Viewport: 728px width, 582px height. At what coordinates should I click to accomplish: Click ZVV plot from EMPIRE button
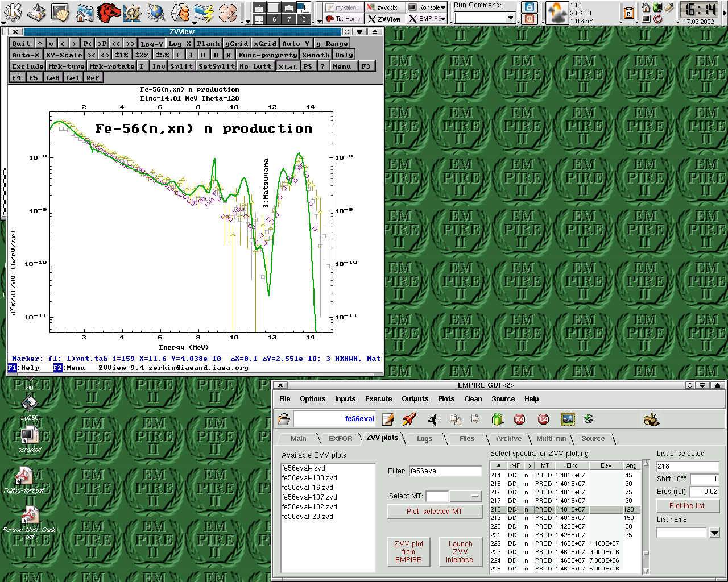point(409,551)
